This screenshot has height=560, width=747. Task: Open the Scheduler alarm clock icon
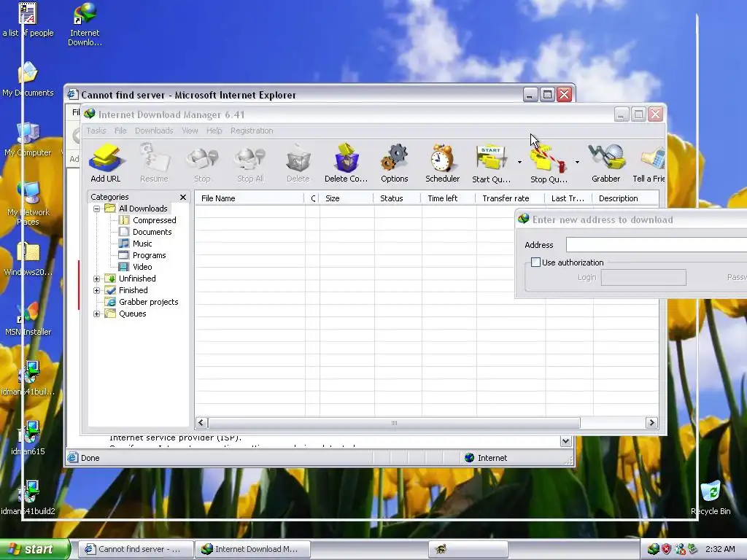point(443,163)
